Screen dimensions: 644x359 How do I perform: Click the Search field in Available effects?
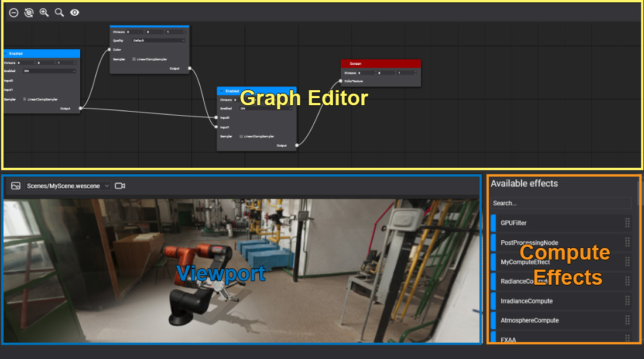[x=561, y=203]
